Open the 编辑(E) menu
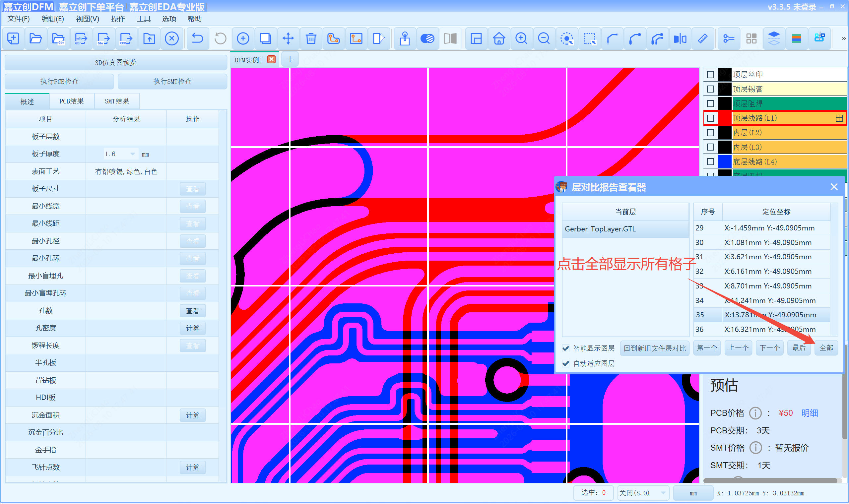Image resolution: width=849 pixels, height=504 pixels. pos(53,19)
